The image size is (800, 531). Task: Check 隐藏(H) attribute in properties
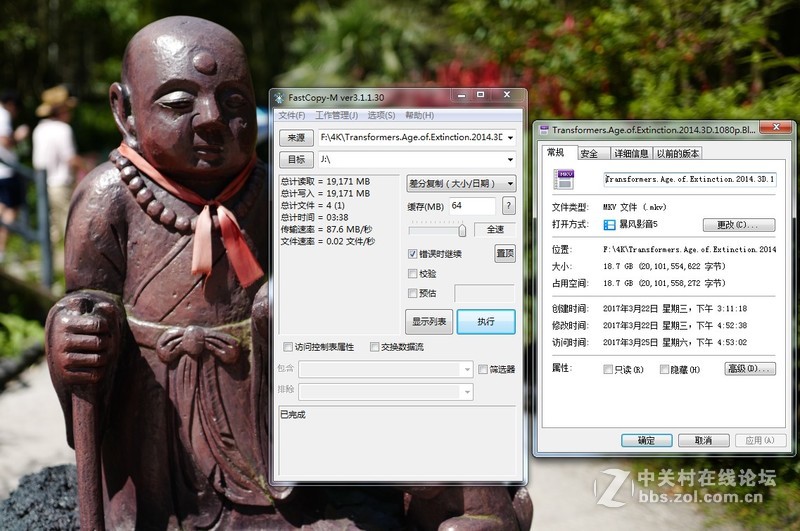pos(664,369)
